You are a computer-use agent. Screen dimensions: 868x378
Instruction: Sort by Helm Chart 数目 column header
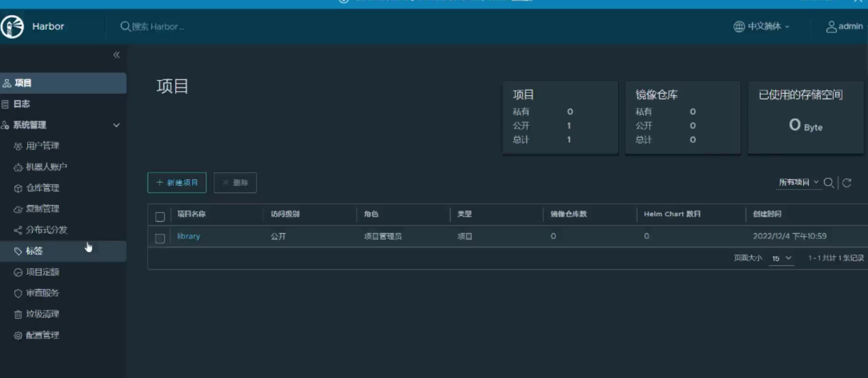pyautogui.click(x=672, y=214)
